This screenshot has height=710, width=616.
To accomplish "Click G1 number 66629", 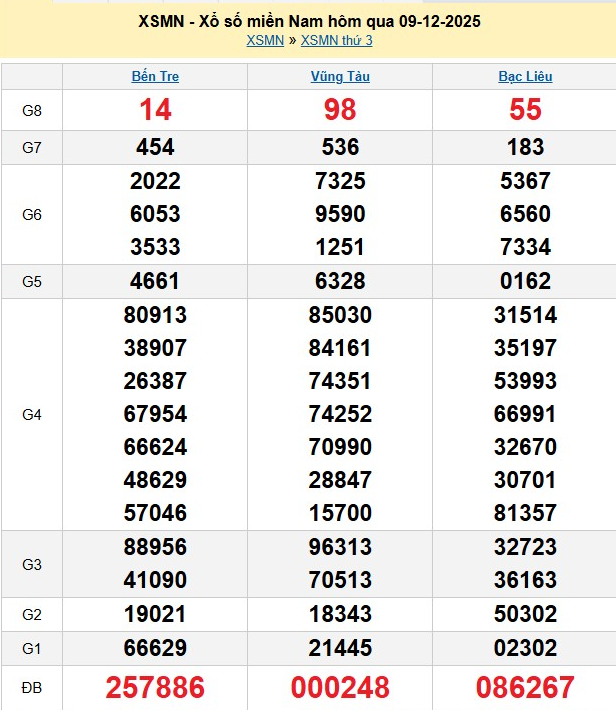I will (x=155, y=648).
